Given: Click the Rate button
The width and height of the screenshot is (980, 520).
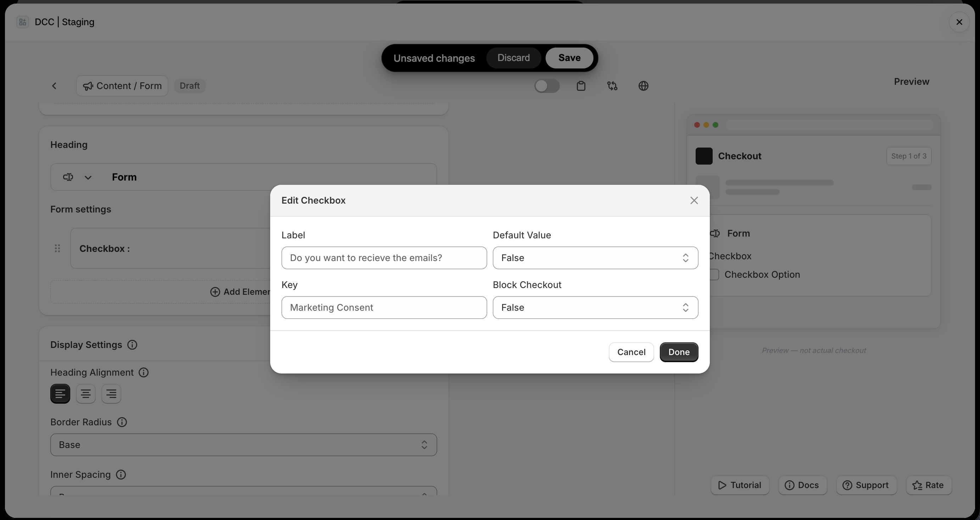Looking at the screenshot, I should [x=929, y=485].
